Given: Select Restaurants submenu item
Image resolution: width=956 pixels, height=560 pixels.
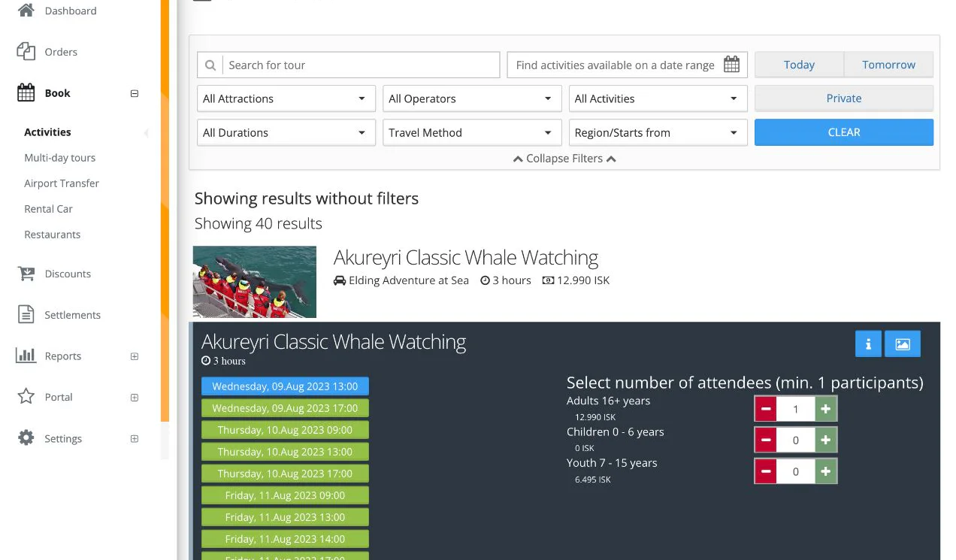Looking at the screenshot, I should click(x=52, y=235).
